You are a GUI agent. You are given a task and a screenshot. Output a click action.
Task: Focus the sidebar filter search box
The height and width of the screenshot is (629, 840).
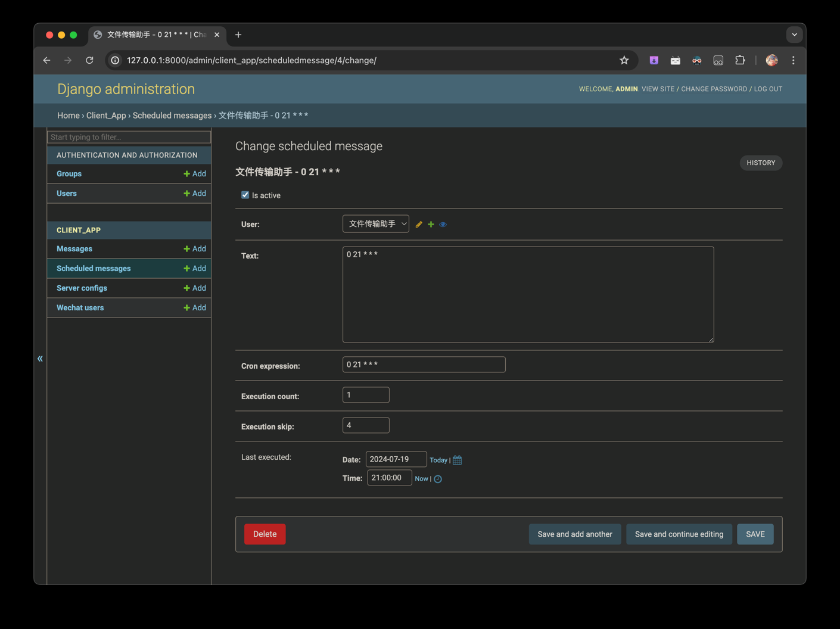coord(129,137)
